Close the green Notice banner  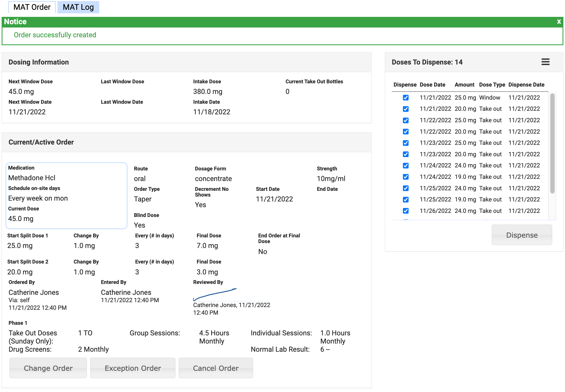point(559,22)
